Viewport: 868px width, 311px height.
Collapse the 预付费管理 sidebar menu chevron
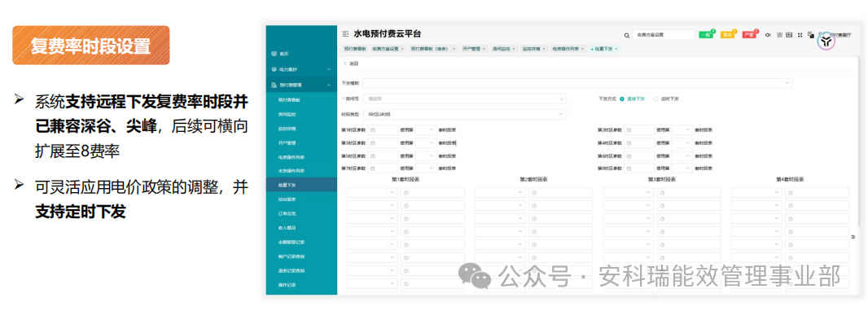pyautogui.click(x=329, y=85)
